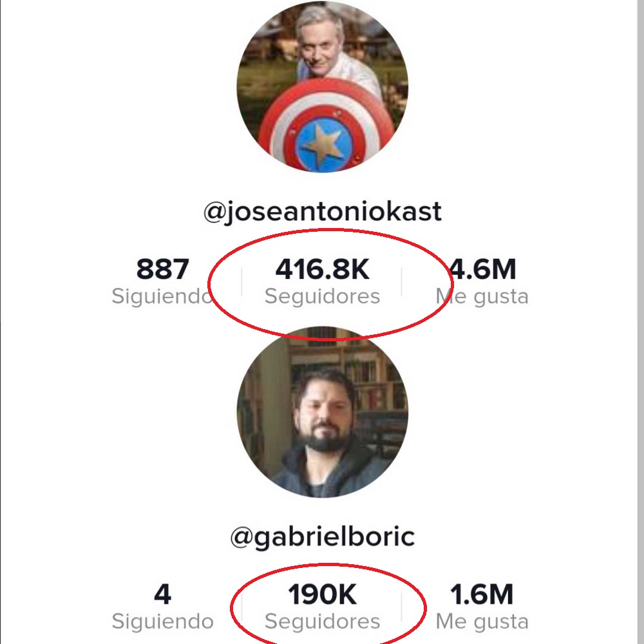Viewport: 644px width, 644px height.
Task: Select the Seguidores label under Kast's stats
Action: pyautogui.click(x=323, y=296)
